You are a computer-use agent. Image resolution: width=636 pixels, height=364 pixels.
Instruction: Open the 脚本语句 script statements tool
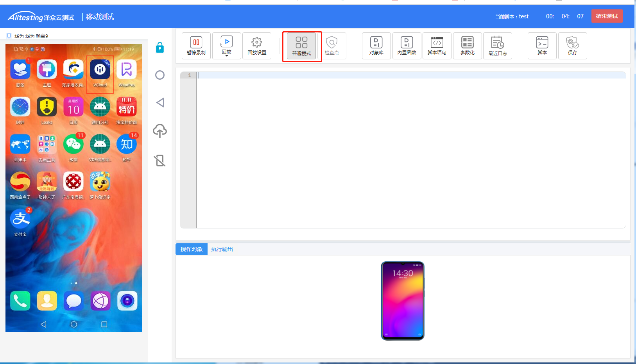[437, 46]
